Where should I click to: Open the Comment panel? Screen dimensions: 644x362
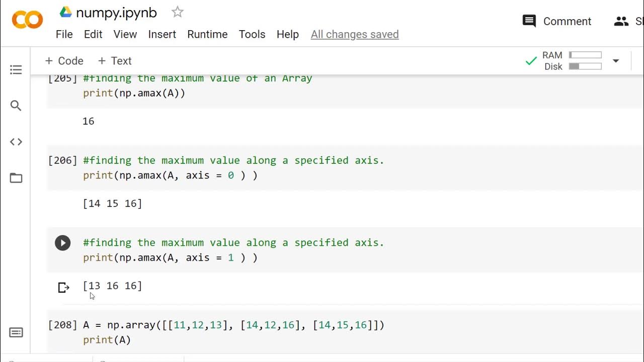(x=557, y=21)
